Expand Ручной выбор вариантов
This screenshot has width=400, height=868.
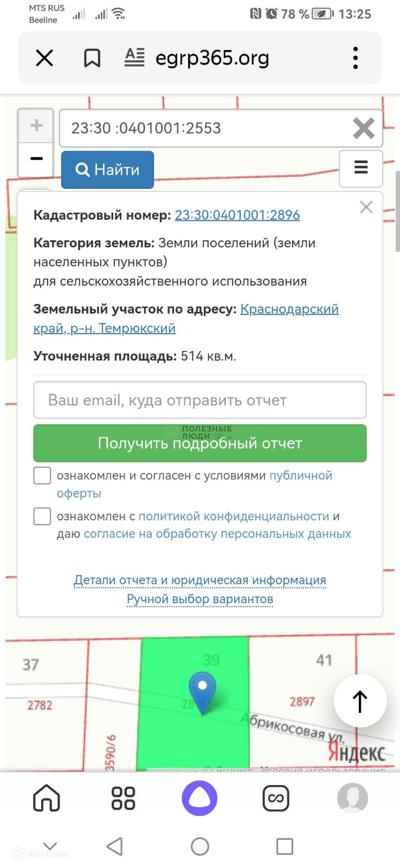200,599
